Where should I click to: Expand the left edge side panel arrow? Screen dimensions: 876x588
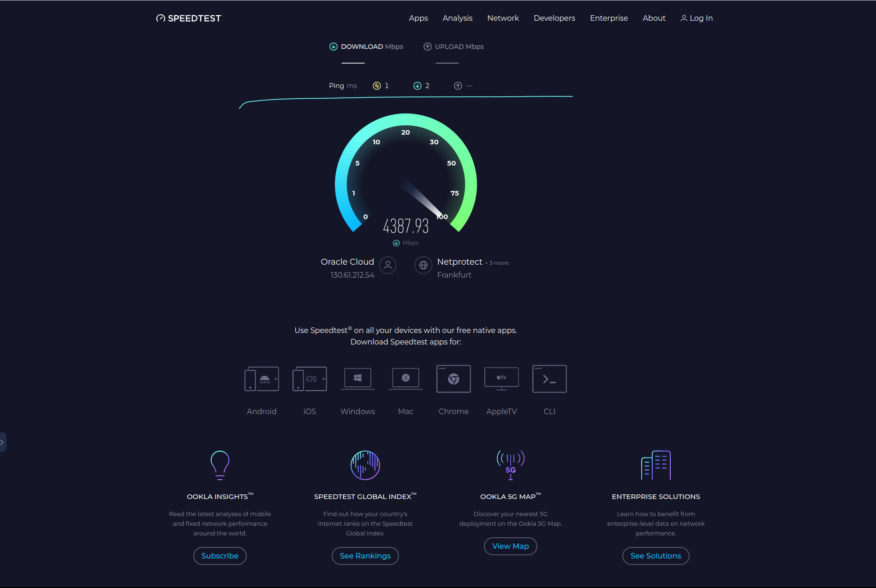[2, 442]
